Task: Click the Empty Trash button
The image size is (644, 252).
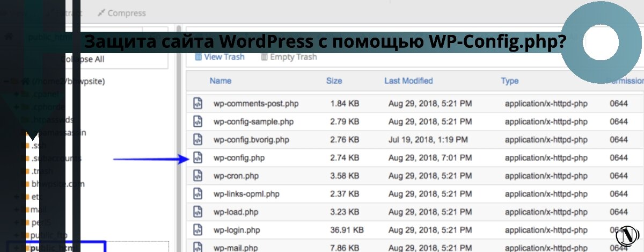Action: click(289, 57)
